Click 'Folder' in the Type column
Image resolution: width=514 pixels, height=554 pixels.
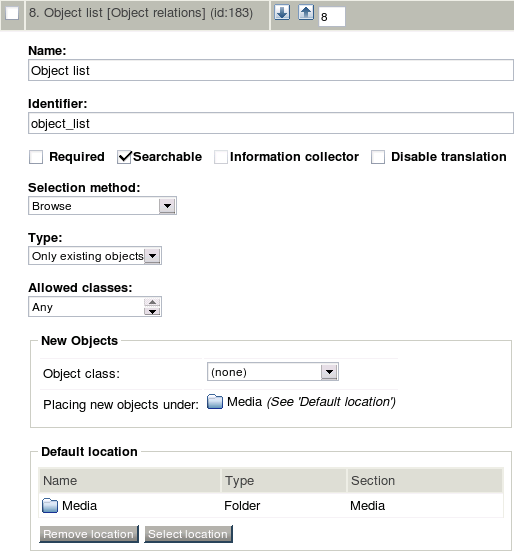coord(242,506)
